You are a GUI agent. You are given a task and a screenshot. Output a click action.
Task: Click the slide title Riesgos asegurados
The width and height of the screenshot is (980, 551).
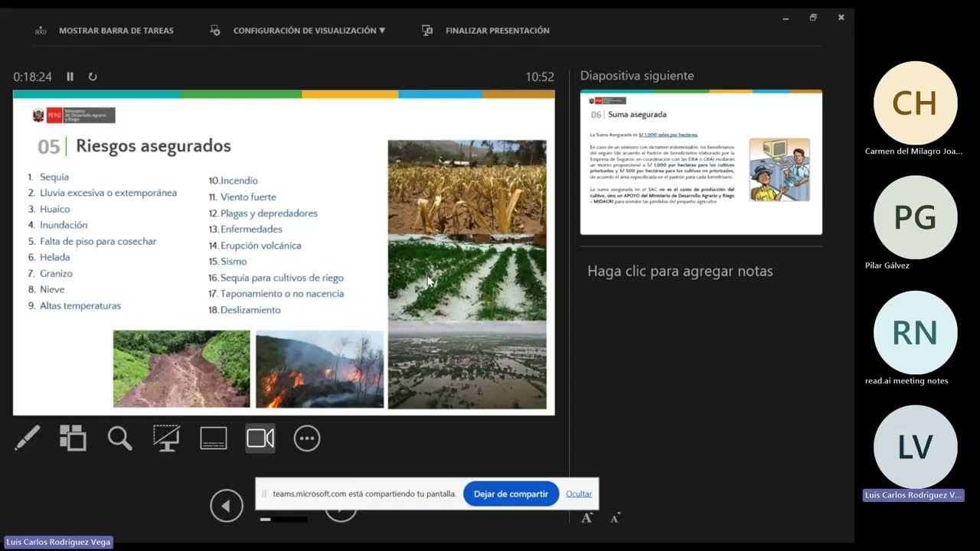tap(153, 145)
